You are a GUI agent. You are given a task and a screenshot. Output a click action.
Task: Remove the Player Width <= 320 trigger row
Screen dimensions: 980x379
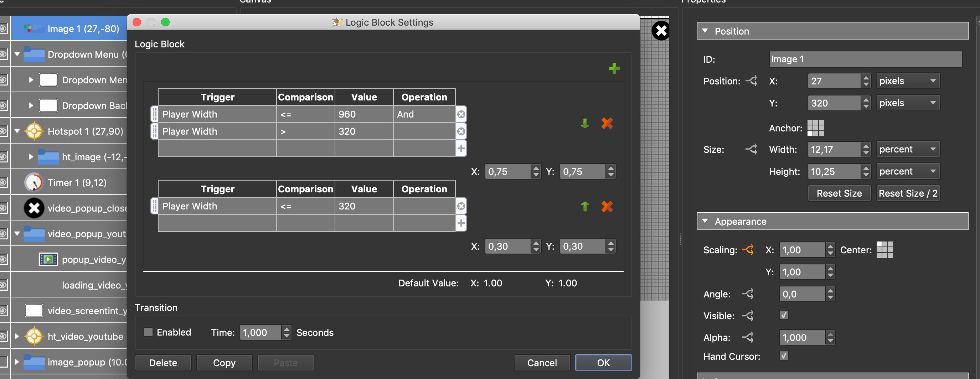pyautogui.click(x=461, y=206)
